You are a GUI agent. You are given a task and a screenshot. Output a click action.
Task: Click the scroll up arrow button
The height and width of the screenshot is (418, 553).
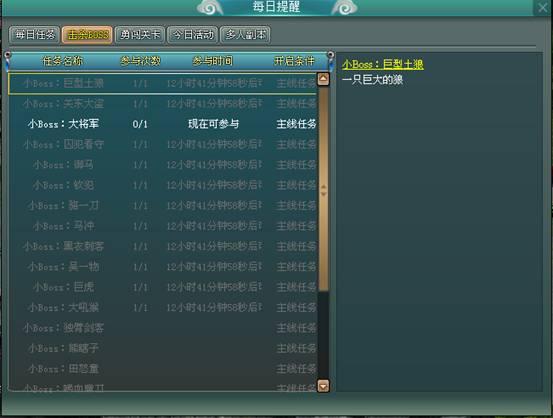coord(323,79)
